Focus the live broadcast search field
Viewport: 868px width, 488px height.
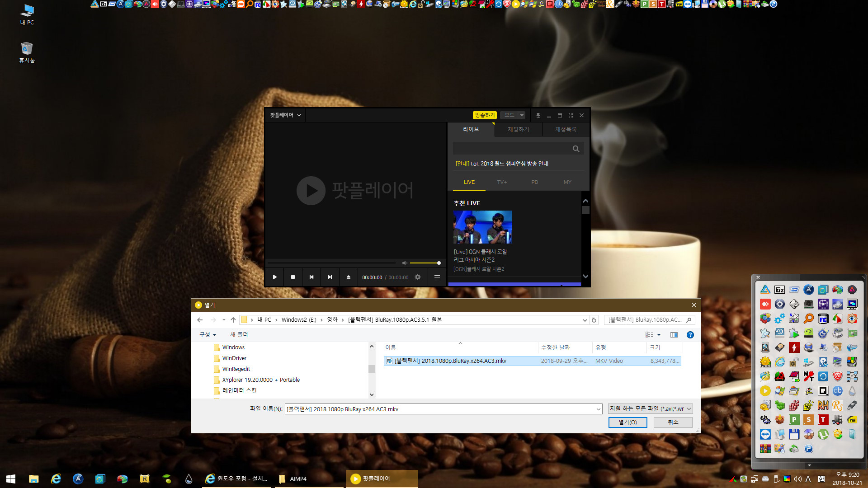[512, 149]
